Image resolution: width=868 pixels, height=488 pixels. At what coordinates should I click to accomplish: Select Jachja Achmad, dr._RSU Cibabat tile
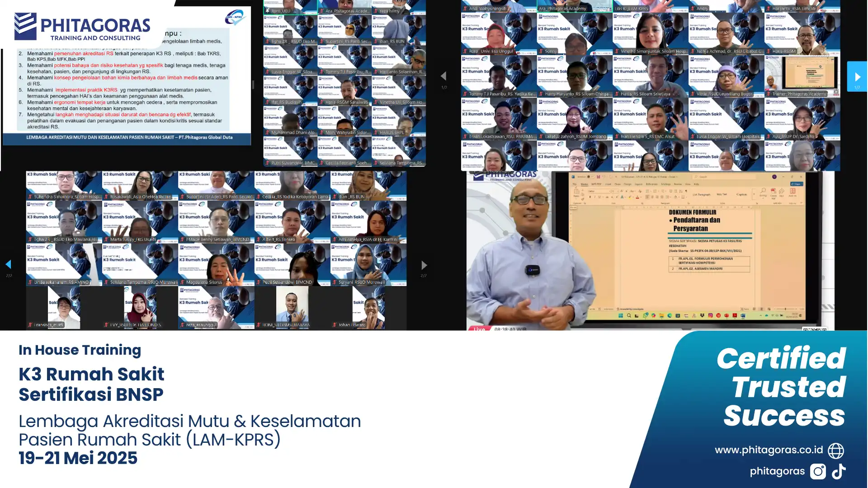(x=726, y=34)
